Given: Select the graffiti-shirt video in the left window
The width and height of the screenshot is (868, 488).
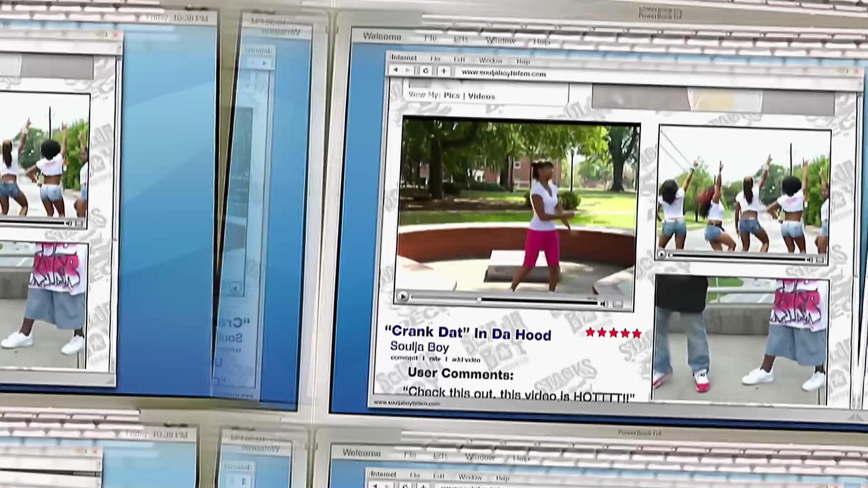Looking at the screenshot, I should (x=43, y=305).
